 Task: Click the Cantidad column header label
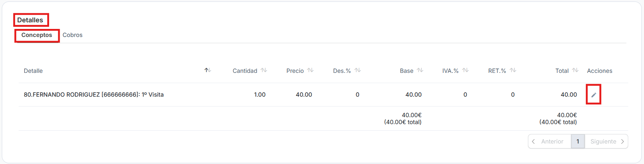coord(245,71)
